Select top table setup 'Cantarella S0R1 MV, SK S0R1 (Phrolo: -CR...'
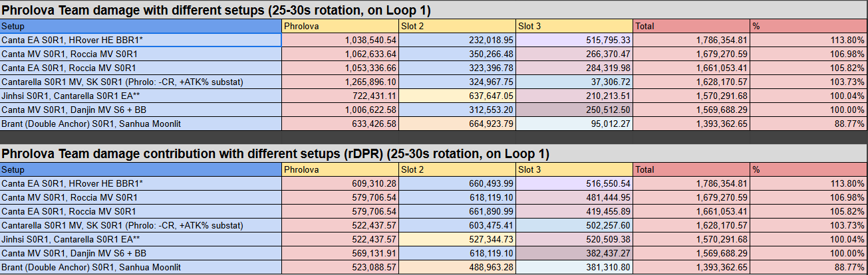This screenshot has width=868, height=275. click(141, 82)
